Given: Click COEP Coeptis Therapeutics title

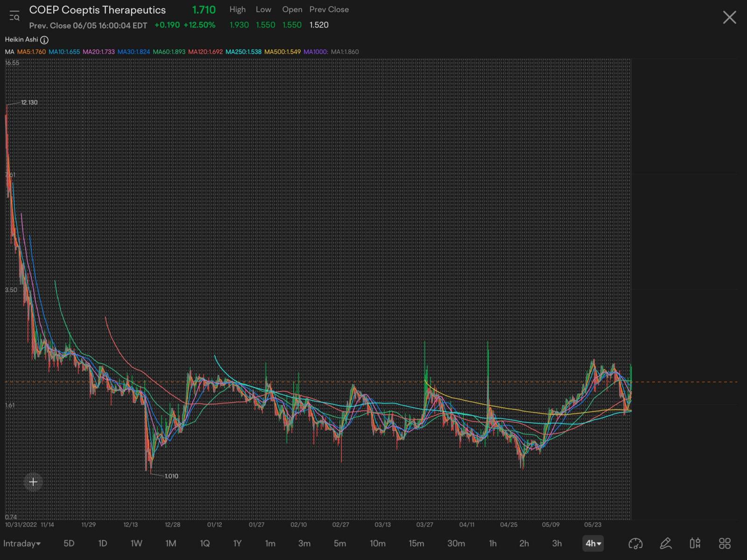Looking at the screenshot, I should point(97,10).
